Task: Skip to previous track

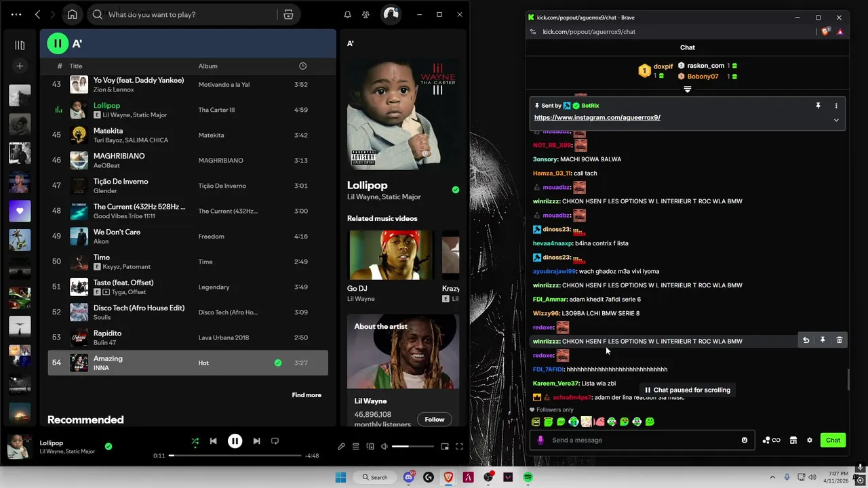Action: pos(213,441)
